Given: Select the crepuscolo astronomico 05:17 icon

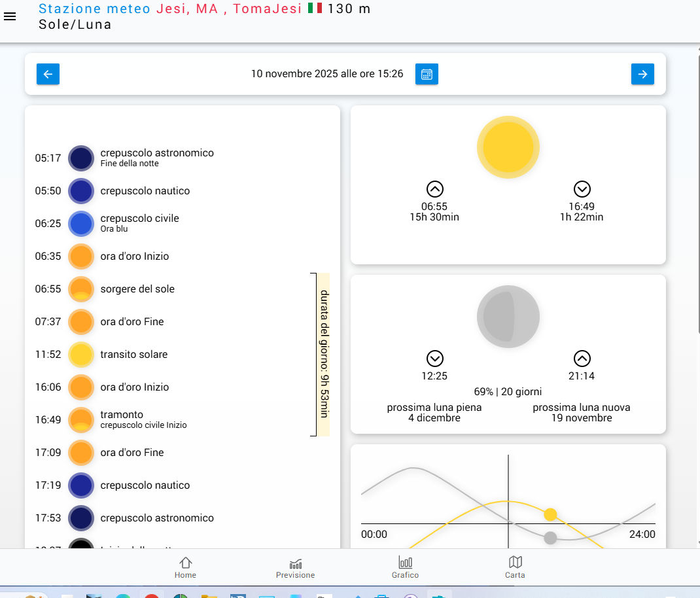Looking at the screenshot, I should tap(81, 158).
